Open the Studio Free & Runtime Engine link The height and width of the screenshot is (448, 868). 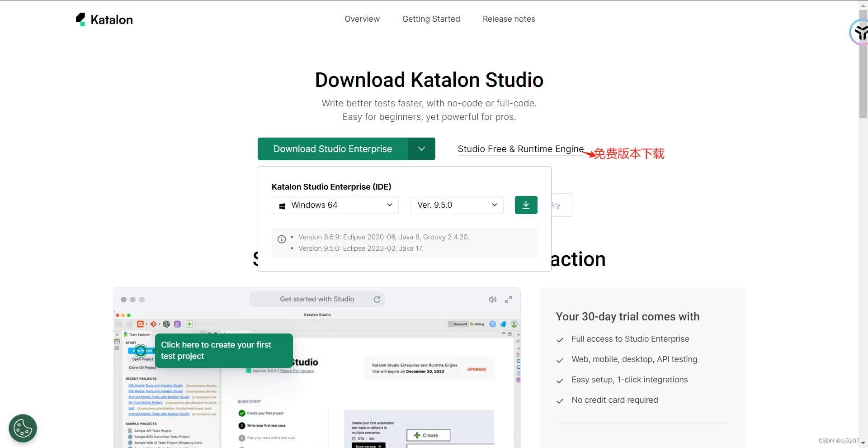point(520,149)
